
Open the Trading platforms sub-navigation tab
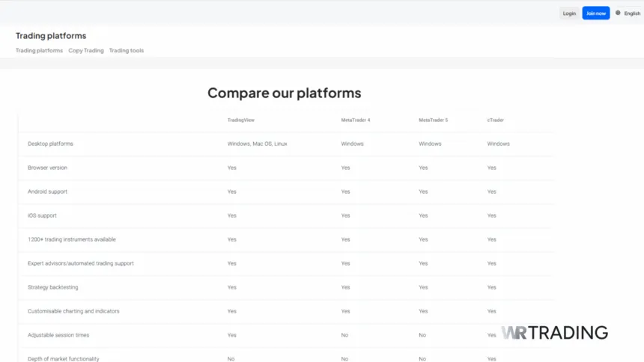pyautogui.click(x=40, y=50)
